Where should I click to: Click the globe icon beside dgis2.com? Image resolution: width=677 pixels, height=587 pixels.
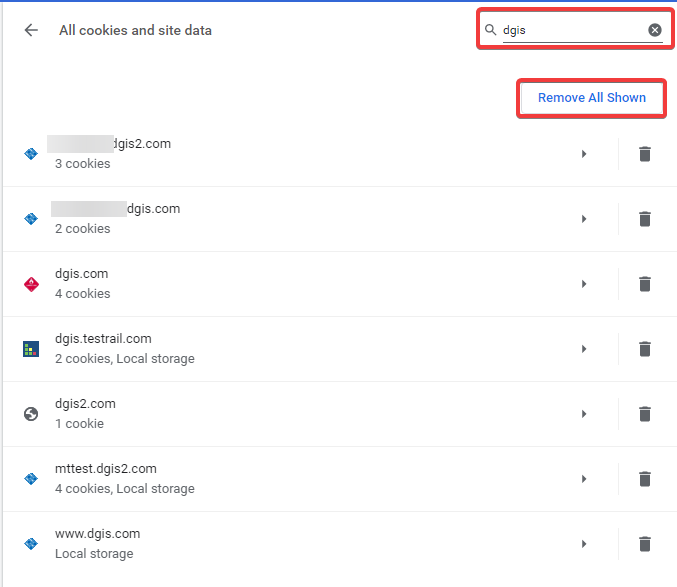pos(31,414)
